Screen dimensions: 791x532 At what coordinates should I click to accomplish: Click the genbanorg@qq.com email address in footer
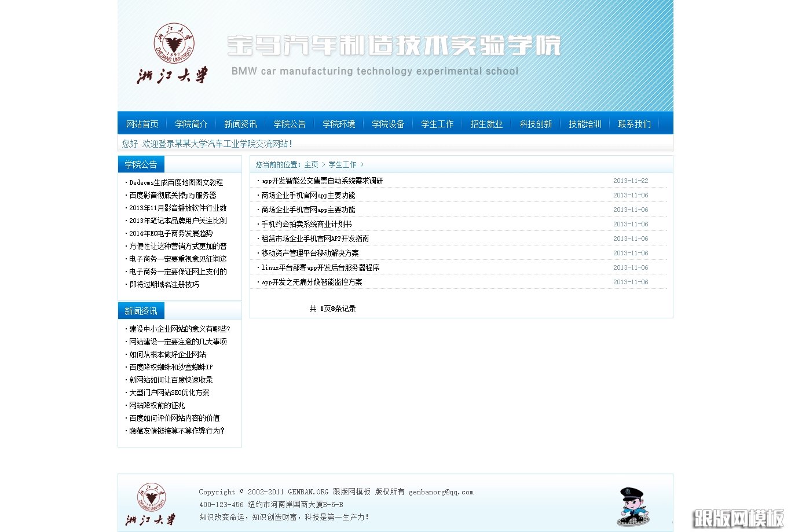coord(441,491)
